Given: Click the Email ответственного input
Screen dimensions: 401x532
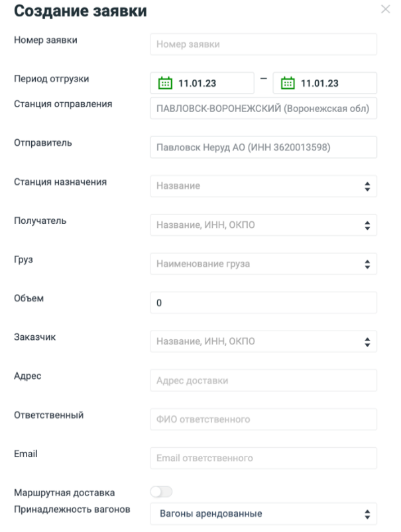Looking at the screenshot, I should coord(263,458).
